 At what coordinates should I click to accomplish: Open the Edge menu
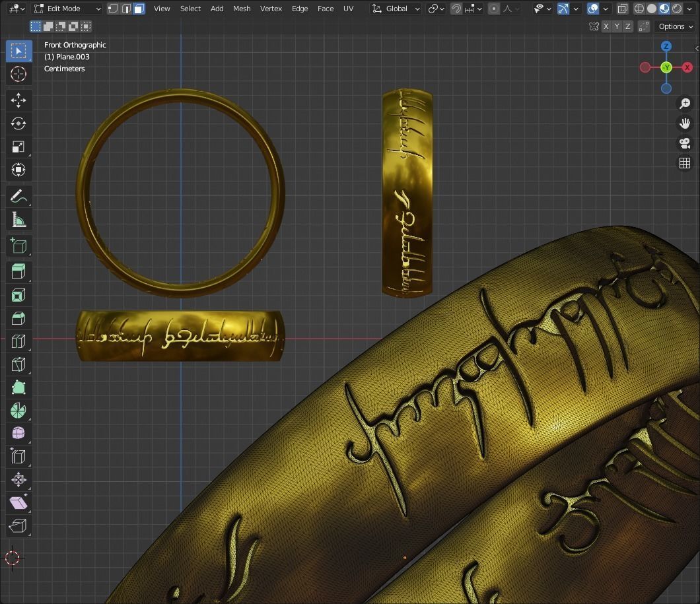pyautogui.click(x=300, y=9)
